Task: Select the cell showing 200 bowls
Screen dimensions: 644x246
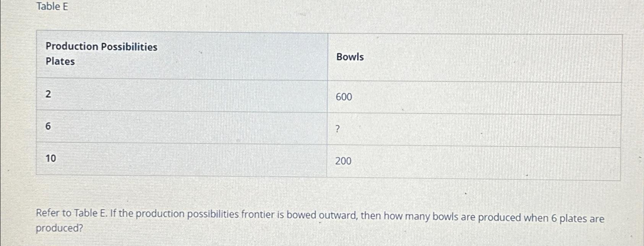Action: [x=474, y=163]
